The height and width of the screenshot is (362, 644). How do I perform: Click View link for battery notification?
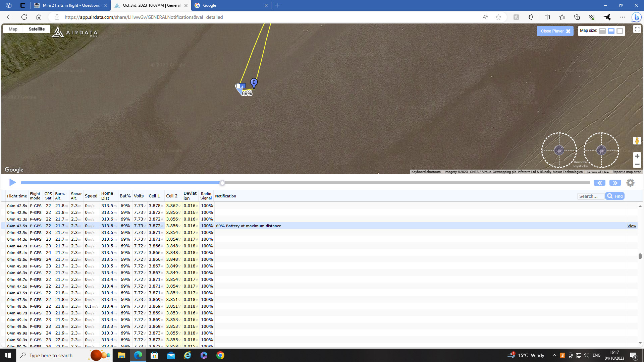(x=632, y=226)
